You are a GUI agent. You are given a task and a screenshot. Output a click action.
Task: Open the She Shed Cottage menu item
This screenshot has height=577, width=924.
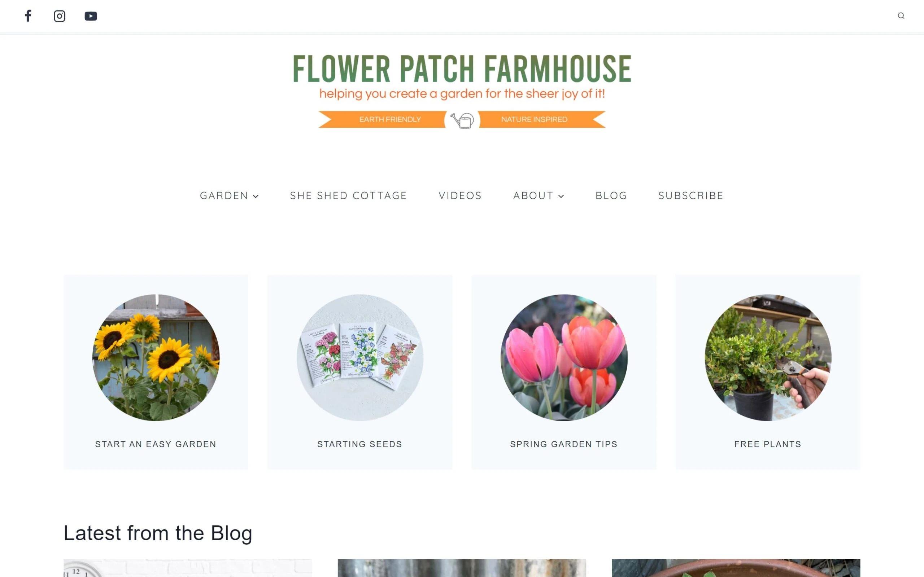[x=348, y=195]
